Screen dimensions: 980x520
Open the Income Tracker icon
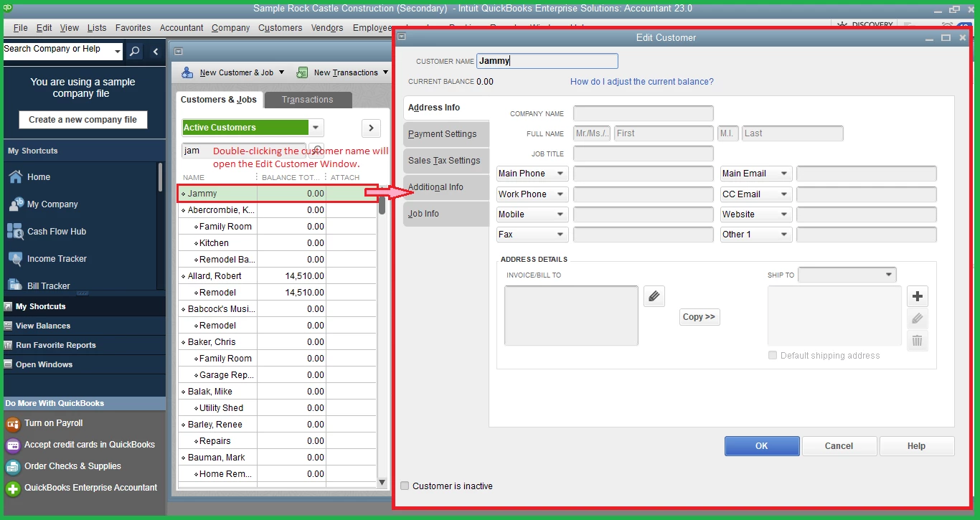click(16, 259)
